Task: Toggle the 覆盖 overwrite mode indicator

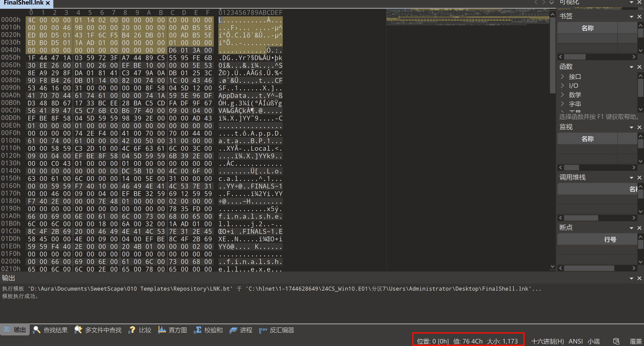Action: point(636,341)
